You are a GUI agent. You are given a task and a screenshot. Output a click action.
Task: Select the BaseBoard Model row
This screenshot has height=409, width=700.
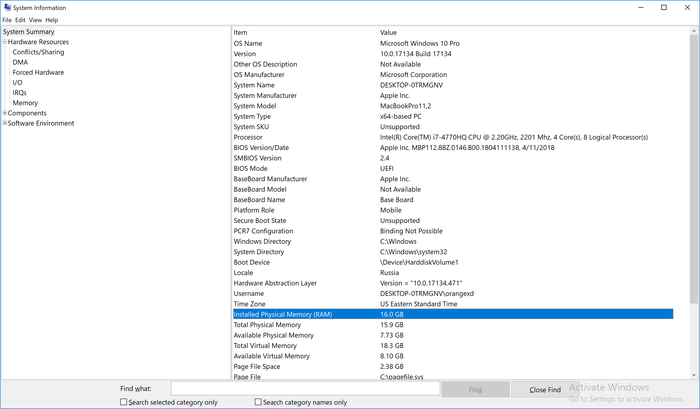[x=453, y=189]
